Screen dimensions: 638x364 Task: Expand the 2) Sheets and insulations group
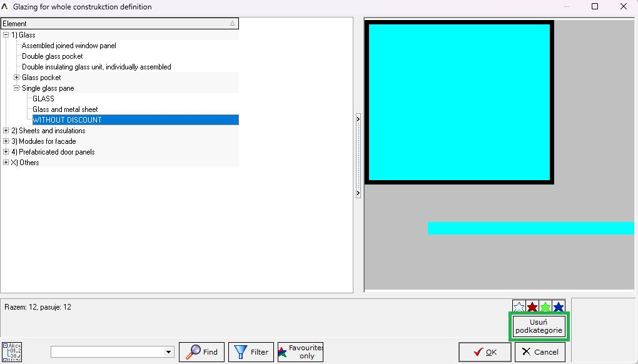tap(5, 131)
